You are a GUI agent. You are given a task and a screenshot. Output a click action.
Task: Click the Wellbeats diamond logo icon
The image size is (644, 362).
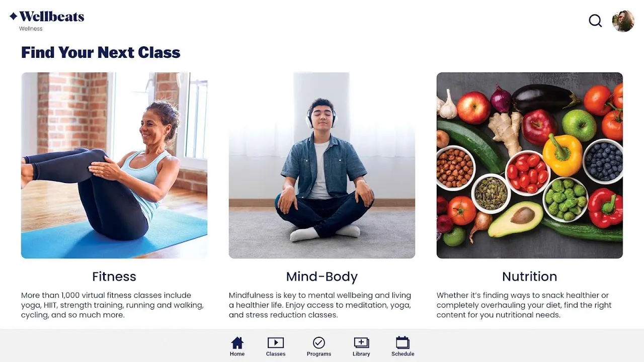tap(14, 17)
